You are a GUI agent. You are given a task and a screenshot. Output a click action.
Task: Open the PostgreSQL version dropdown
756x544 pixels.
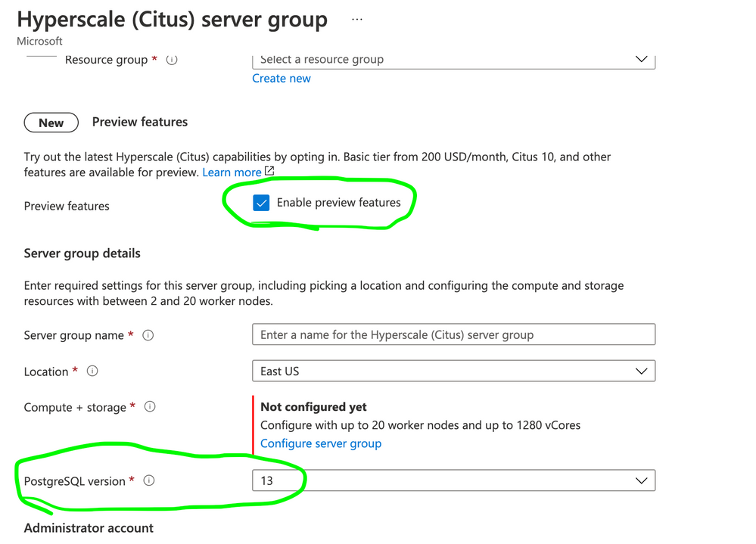[x=641, y=480]
